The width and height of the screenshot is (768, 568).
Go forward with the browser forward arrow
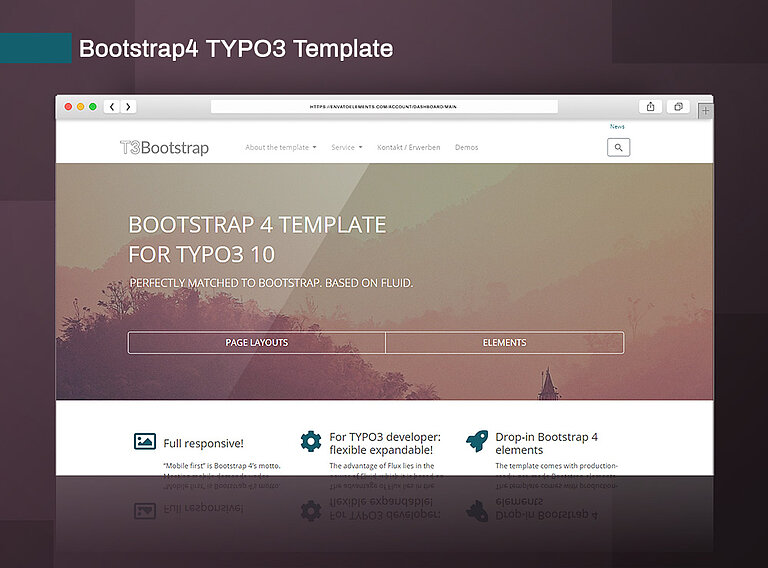tap(128, 107)
